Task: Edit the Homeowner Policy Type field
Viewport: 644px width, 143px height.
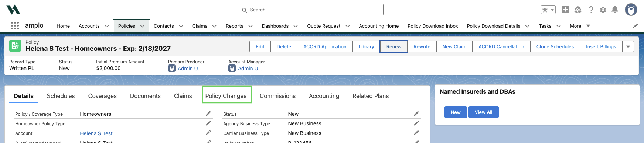Action: (208, 123)
